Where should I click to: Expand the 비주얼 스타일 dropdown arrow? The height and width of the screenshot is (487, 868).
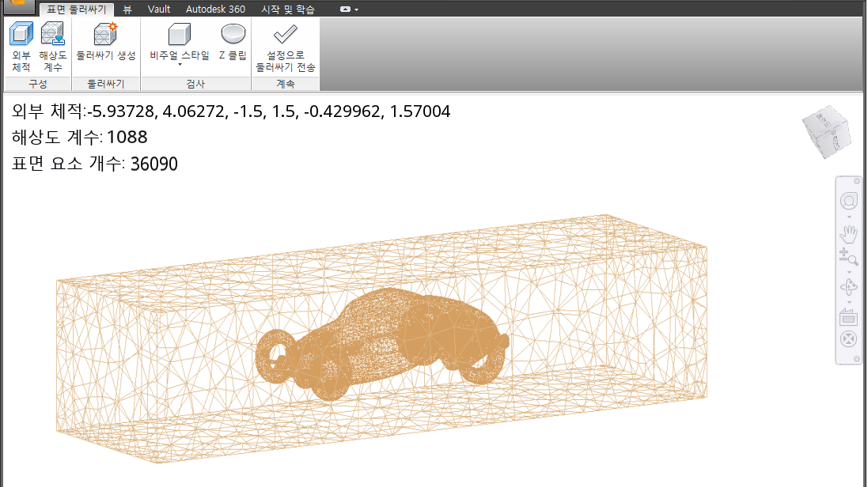coord(180,66)
